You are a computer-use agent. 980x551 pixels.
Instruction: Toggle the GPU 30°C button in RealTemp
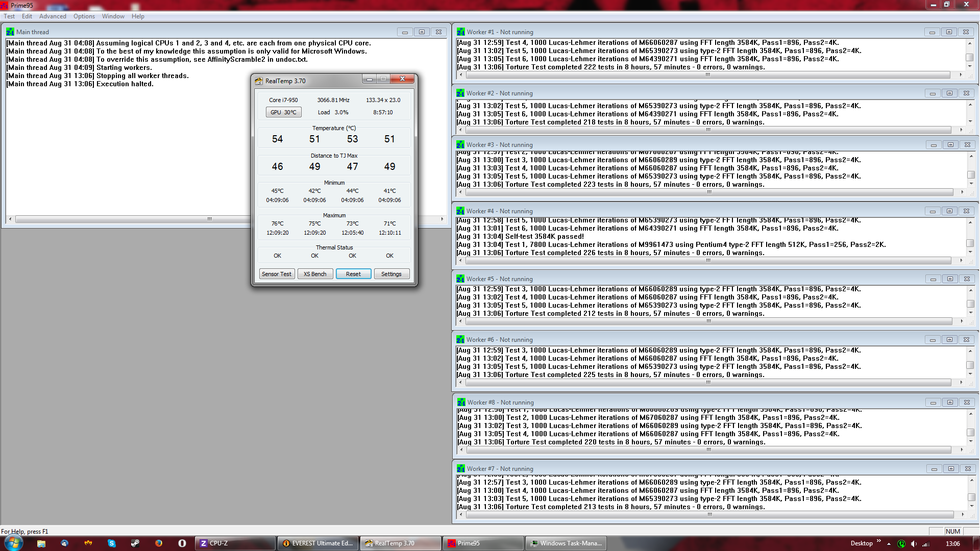283,112
